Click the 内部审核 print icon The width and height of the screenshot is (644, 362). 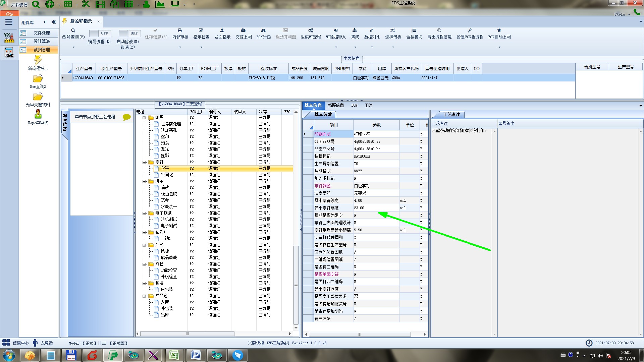[180, 31]
